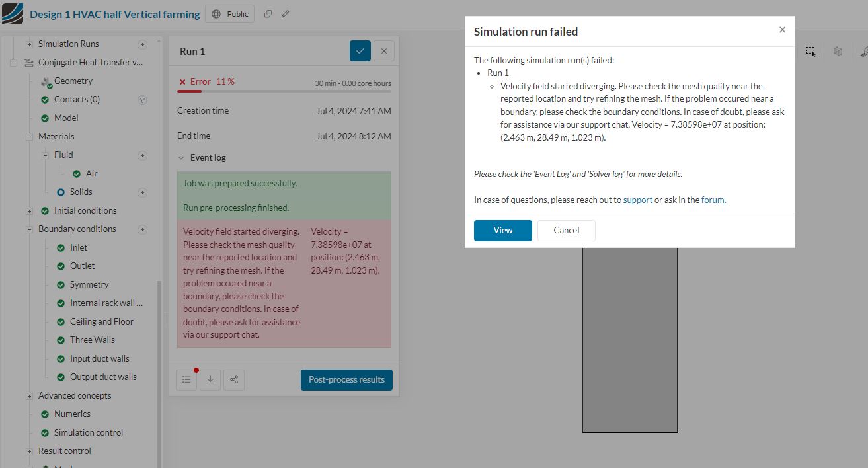Click the copy project icon beside the title

[x=267, y=13]
